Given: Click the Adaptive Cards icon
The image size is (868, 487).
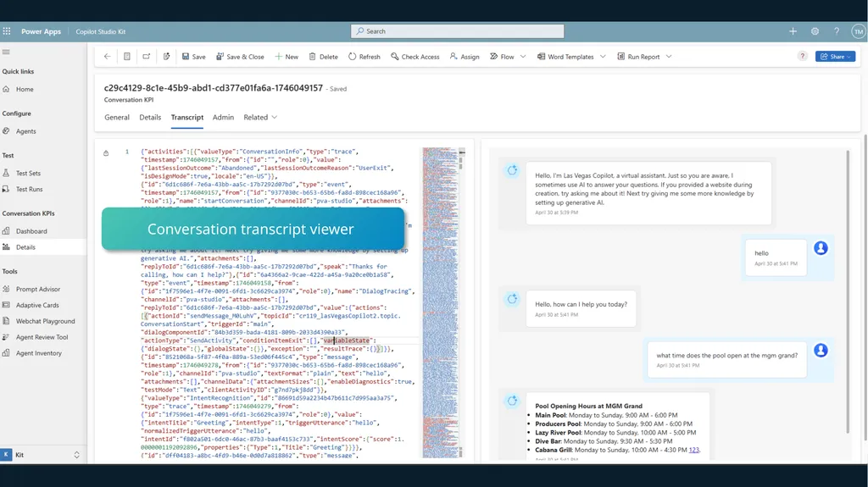Looking at the screenshot, I should click(6, 306).
